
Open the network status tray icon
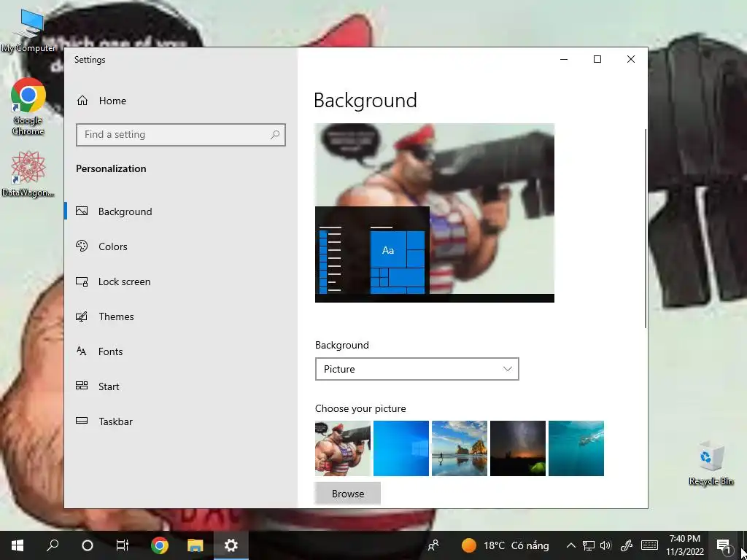pos(589,545)
